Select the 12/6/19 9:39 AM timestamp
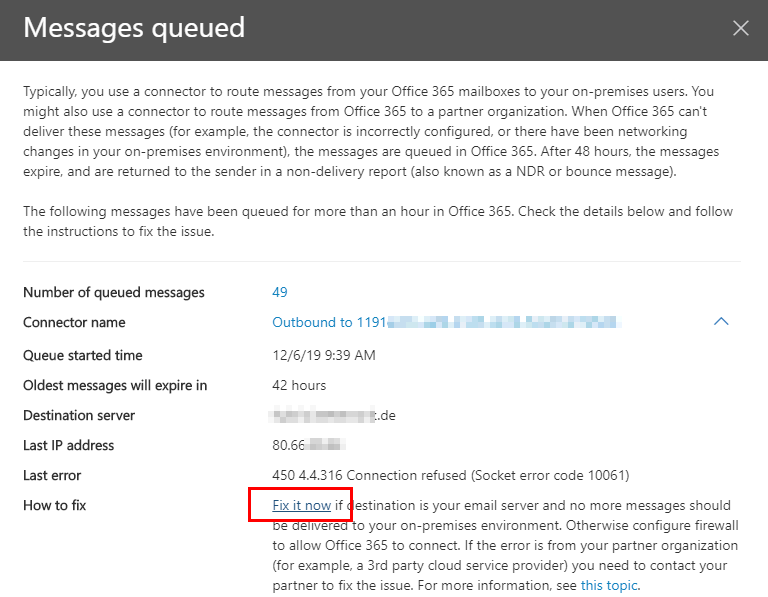Image resolution: width=768 pixels, height=597 pixels. (x=324, y=355)
